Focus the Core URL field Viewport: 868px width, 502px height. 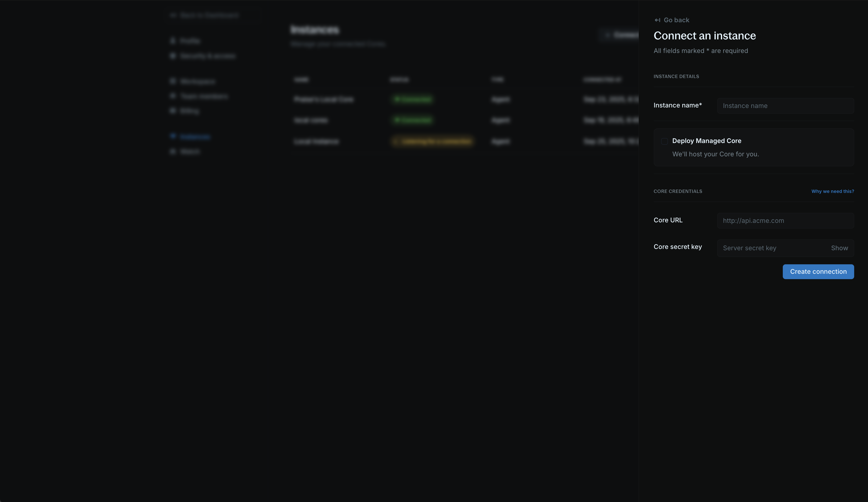785,220
